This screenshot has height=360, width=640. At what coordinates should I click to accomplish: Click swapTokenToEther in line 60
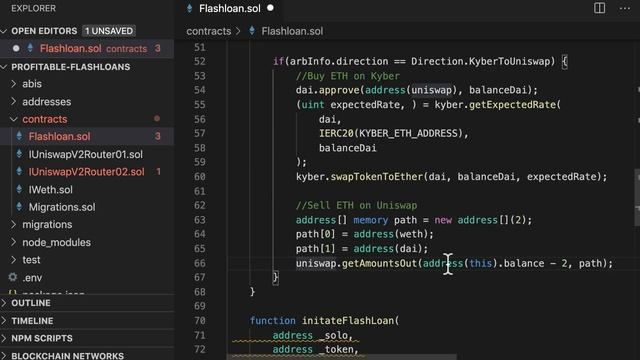click(377, 177)
